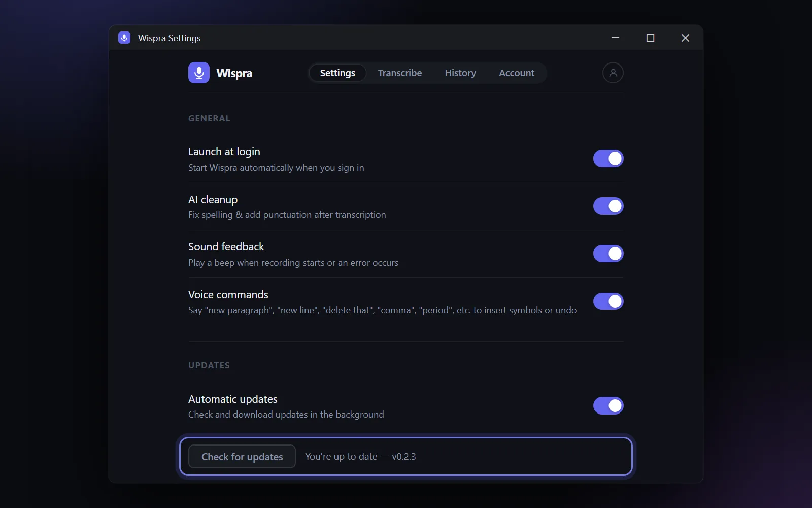Click the "Voice commands" label
812x508 pixels.
(228, 295)
